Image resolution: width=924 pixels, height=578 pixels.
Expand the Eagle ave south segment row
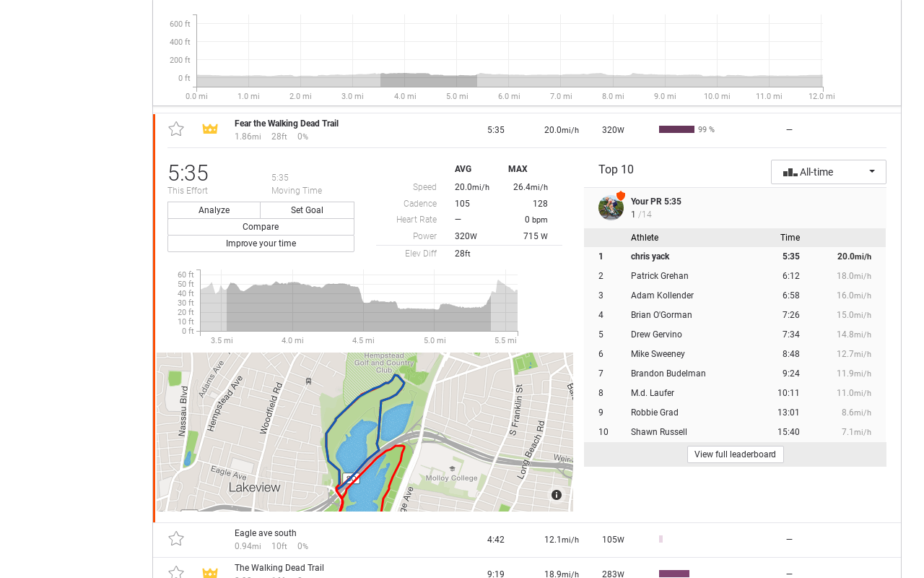pos(527,540)
